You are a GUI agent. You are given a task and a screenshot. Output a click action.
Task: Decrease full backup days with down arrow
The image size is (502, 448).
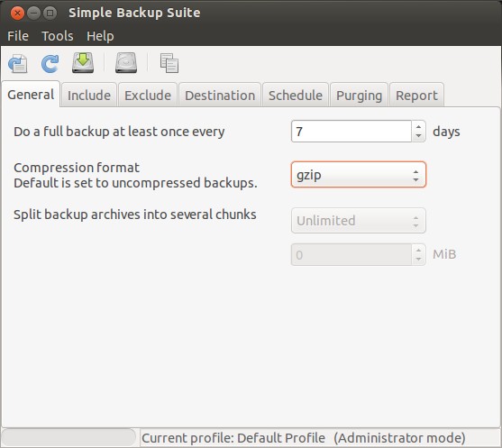tap(418, 136)
